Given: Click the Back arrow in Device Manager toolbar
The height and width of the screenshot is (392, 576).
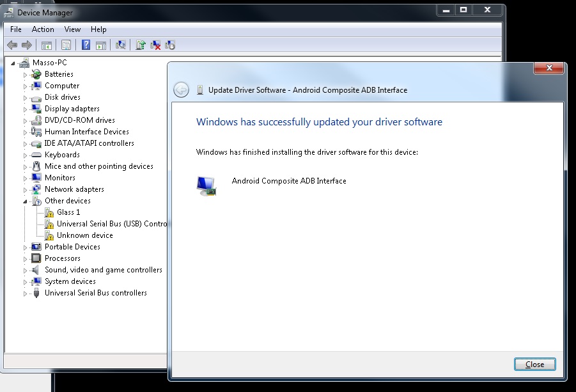Looking at the screenshot, I should [12, 45].
